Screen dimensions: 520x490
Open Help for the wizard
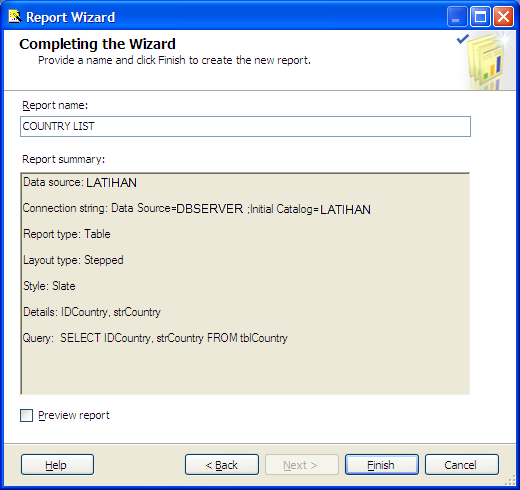click(57, 465)
